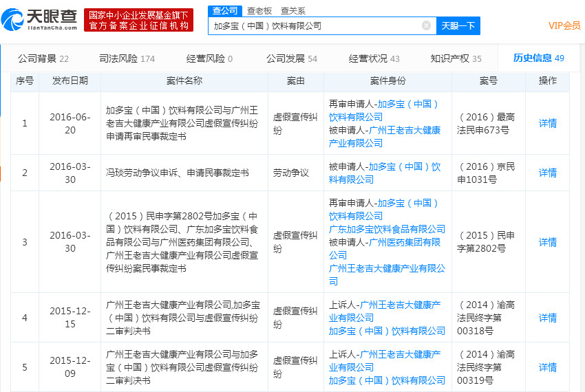Click the Tianyancha logo

point(39,20)
